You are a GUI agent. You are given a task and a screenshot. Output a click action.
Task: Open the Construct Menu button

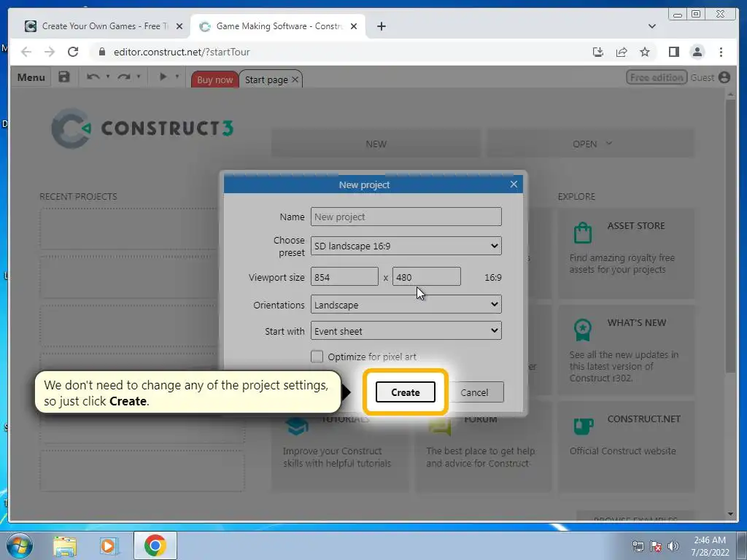click(31, 77)
